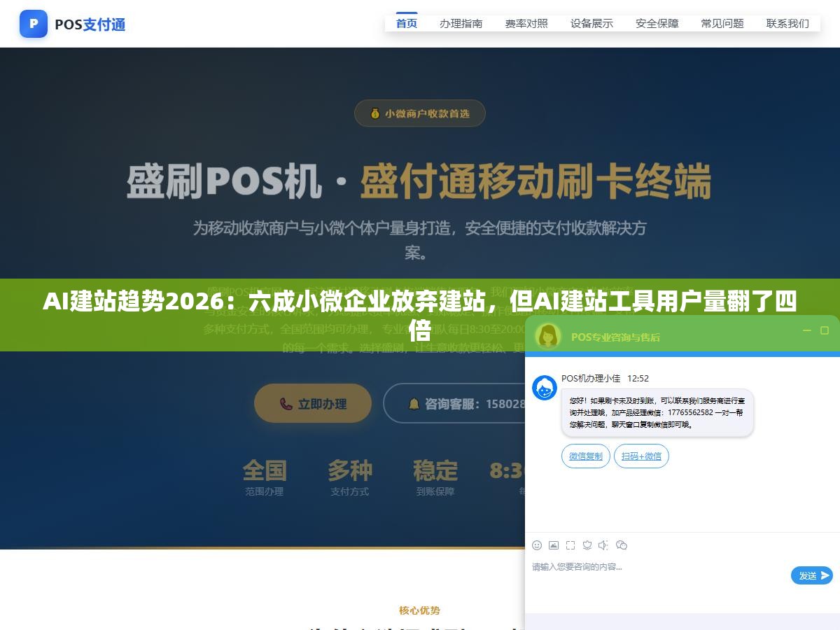Open the 首页 nav tab
The height and width of the screenshot is (630, 840).
tap(407, 23)
